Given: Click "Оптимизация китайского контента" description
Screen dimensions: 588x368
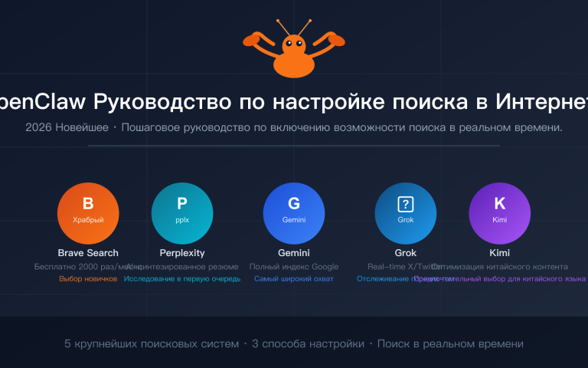Looking at the screenshot, I should coord(500,267).
